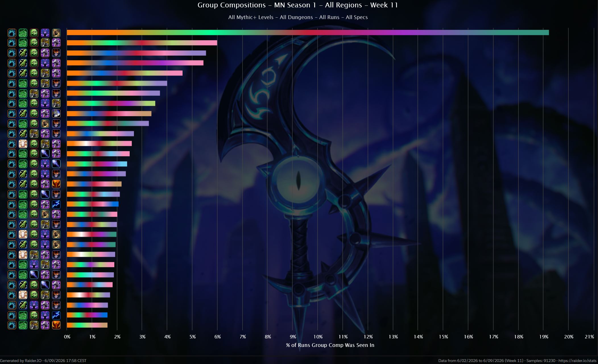
Task: Click the upper orange flame helm icon in the last column
Action: coord(56,184)
